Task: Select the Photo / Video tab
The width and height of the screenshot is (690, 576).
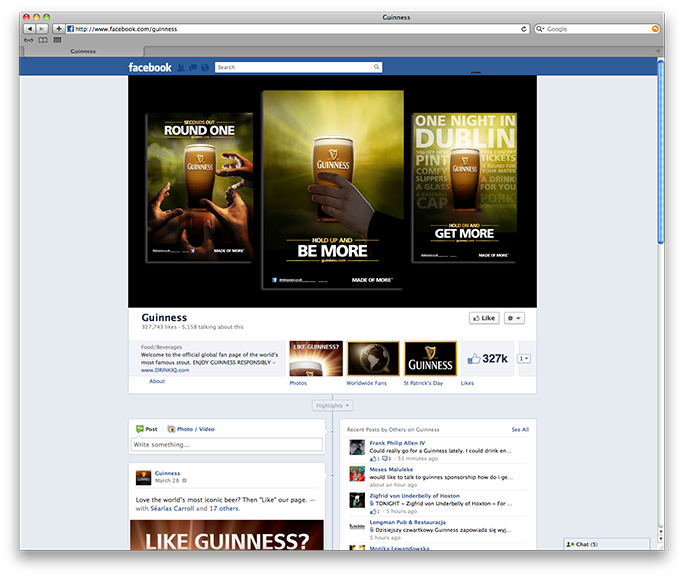Action: (x=191, y=429)
